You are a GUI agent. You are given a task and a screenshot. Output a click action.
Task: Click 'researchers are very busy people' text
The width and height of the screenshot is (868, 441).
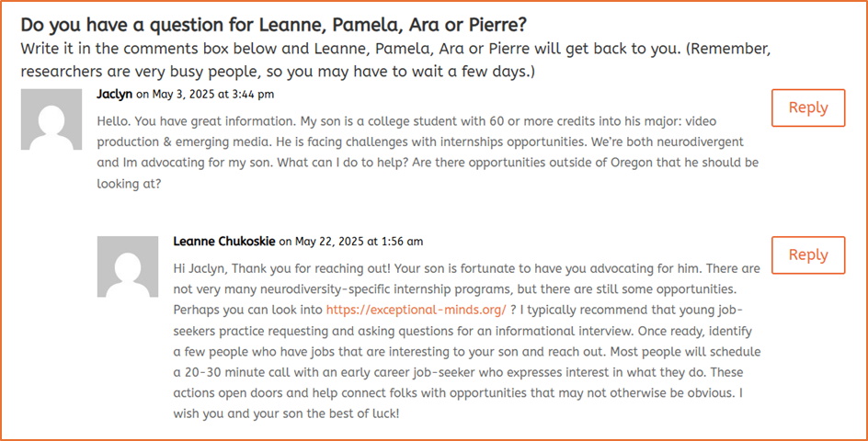pyautogui.click(x=136, y=71)
